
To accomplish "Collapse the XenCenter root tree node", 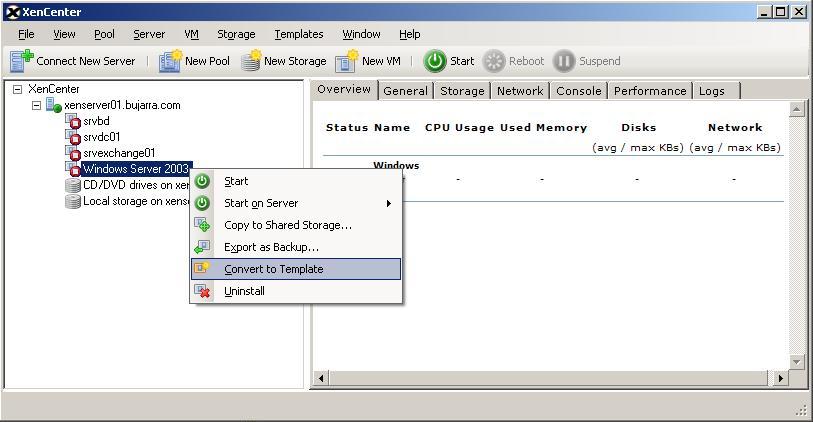I will pyautogui.click(x=18, y=89).
